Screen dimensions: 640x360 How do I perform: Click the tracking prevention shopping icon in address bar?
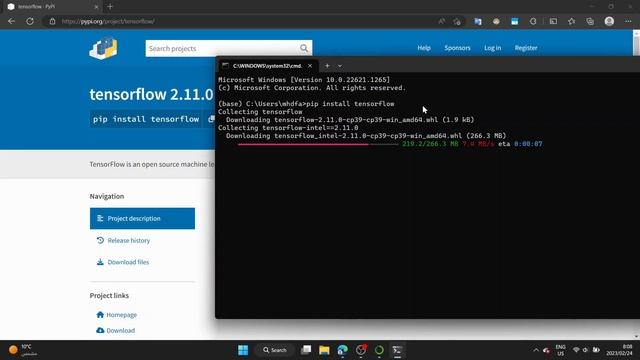tap(457, 21)
